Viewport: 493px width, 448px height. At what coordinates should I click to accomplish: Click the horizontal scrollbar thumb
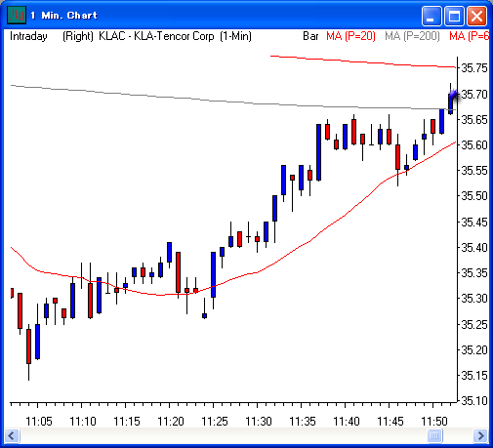click(x=434, y=435)
